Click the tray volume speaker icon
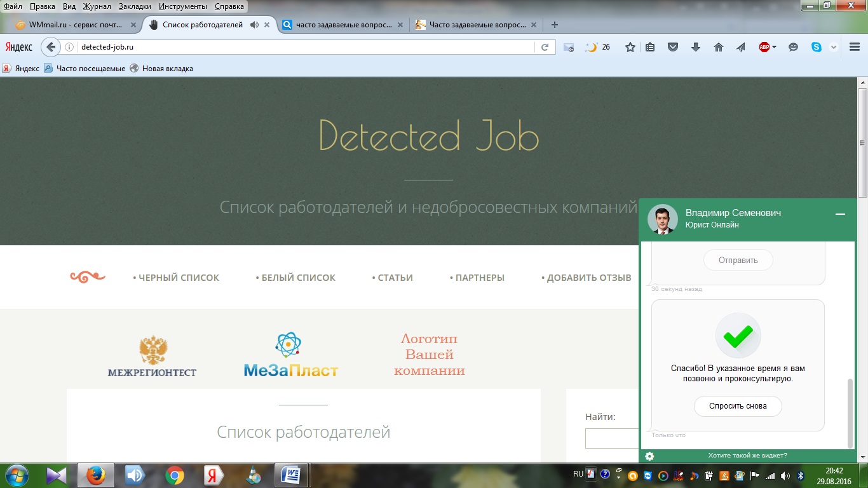 (x=785, y=475)
